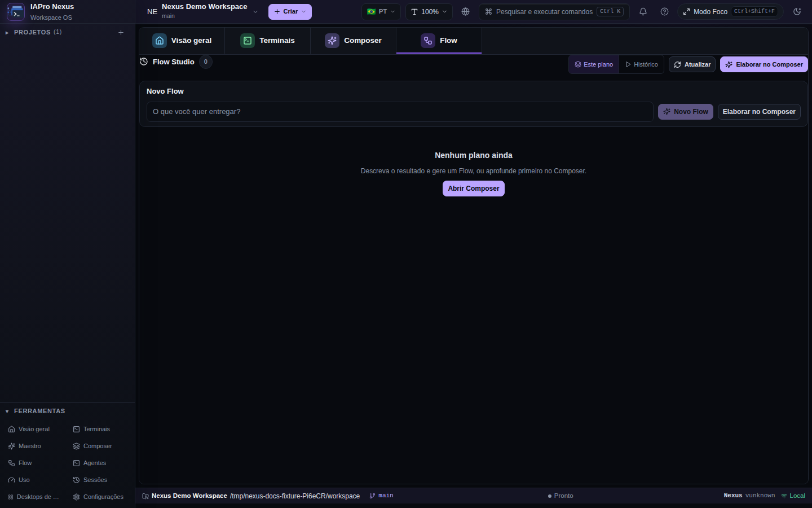
Task: Click the Atualizar button
Action: pos(692,64)
